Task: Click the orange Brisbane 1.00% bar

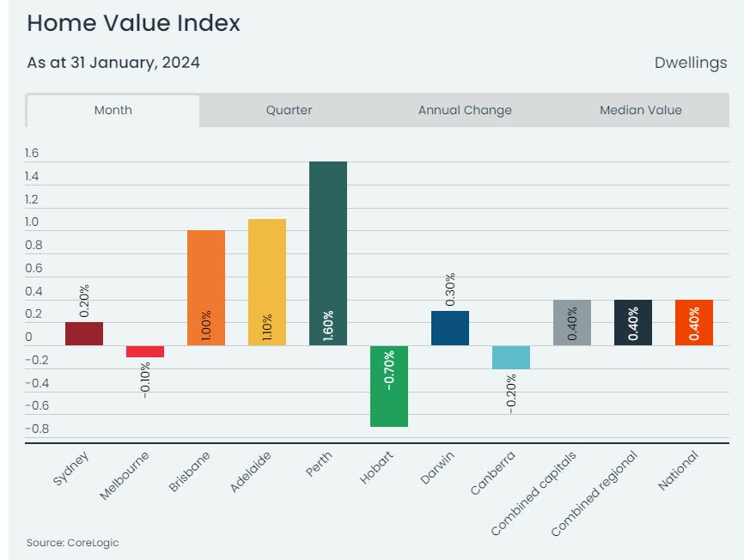Action: pyautogui.click(x=206, y=288)
